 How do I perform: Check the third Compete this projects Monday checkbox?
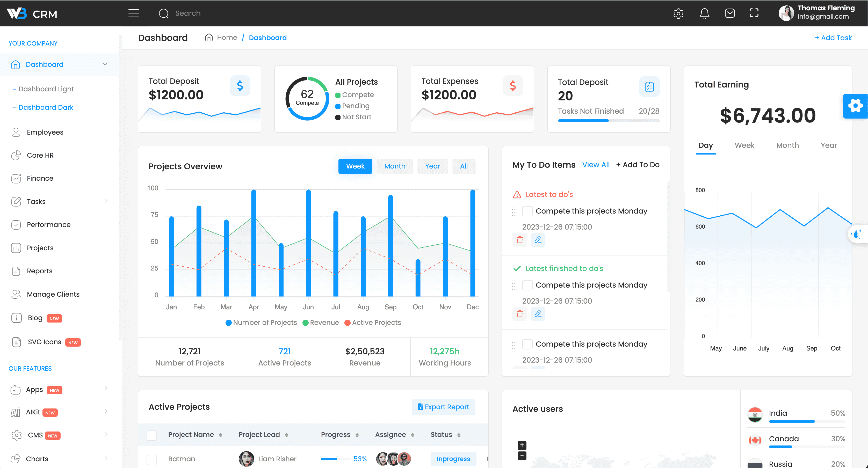[527, 344]
